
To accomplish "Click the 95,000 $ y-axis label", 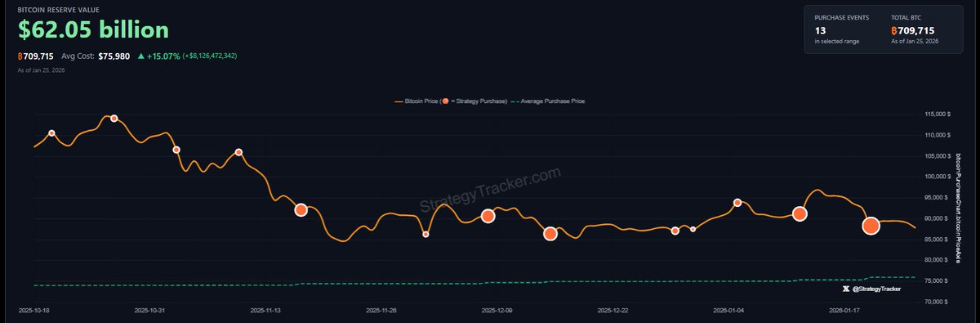I will [x=936, y=198].
